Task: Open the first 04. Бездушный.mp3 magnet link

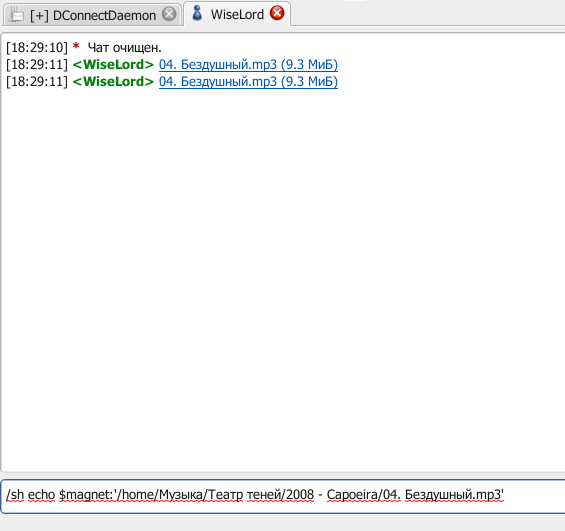Action: click(248, 64)
